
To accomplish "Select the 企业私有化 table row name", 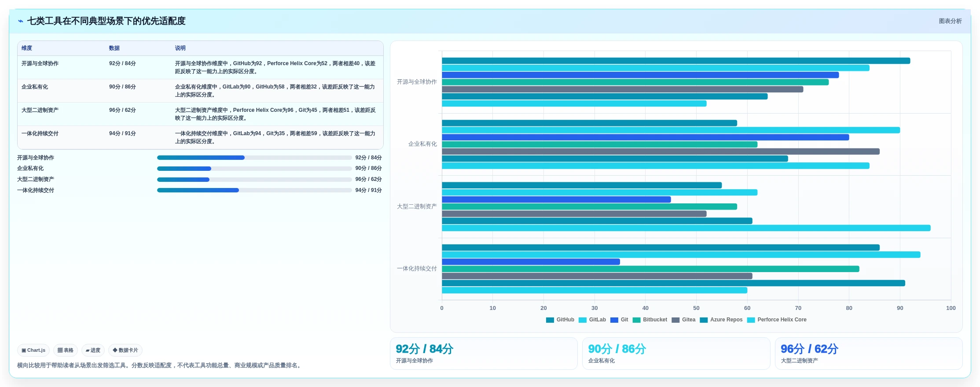I will click(x=35, y=87).
